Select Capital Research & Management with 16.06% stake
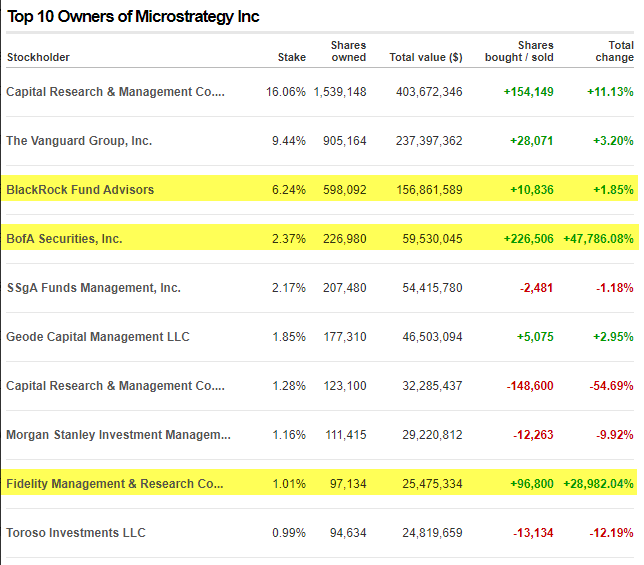644x565 pixels. coord(115,92)
